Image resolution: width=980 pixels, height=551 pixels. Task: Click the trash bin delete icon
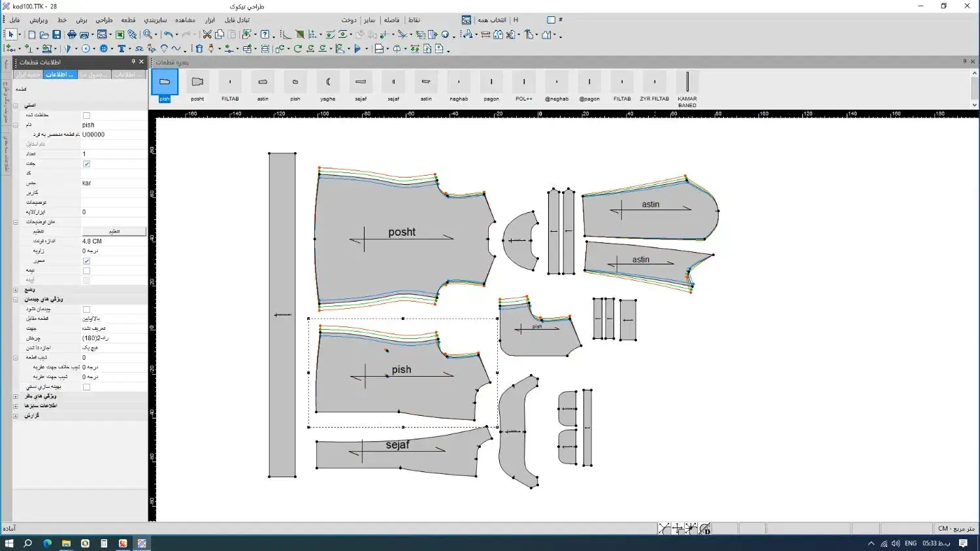click(x=199, y=49)
